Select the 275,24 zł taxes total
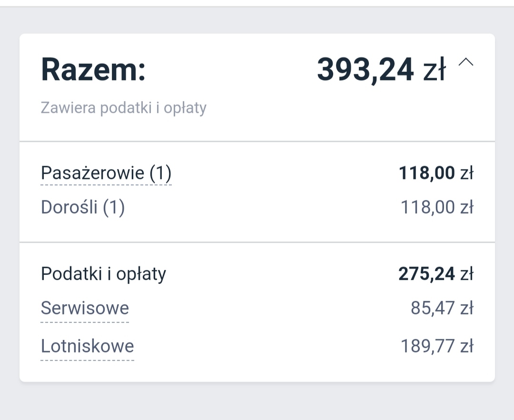This screenshot has height=420, width=514. [436, 274]
